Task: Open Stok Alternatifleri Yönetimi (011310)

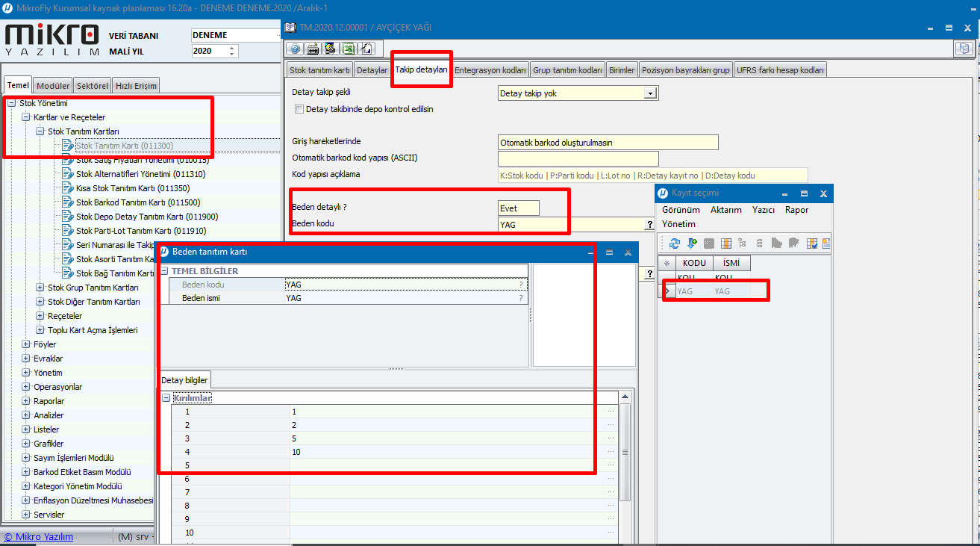Action: (140, 174)
